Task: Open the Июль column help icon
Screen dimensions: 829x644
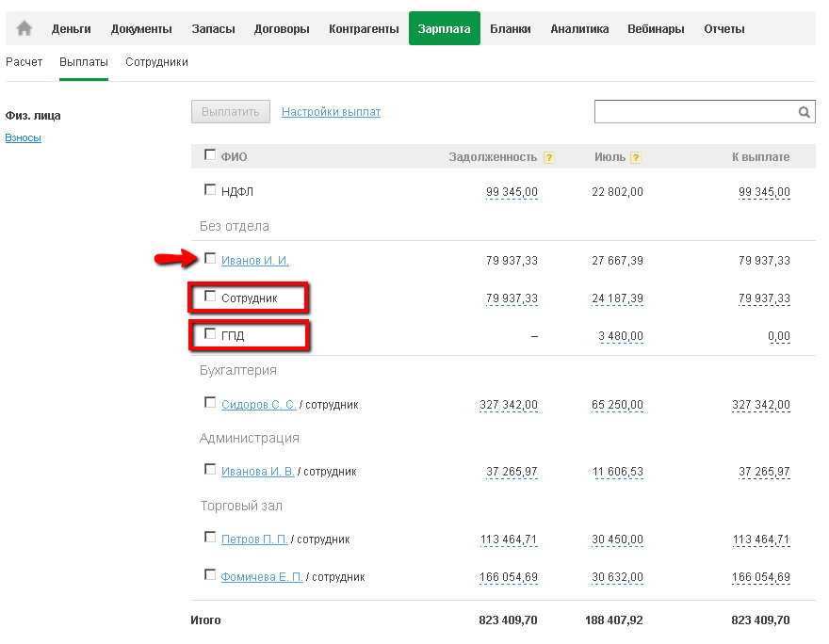Action: [x=636, y=157]
